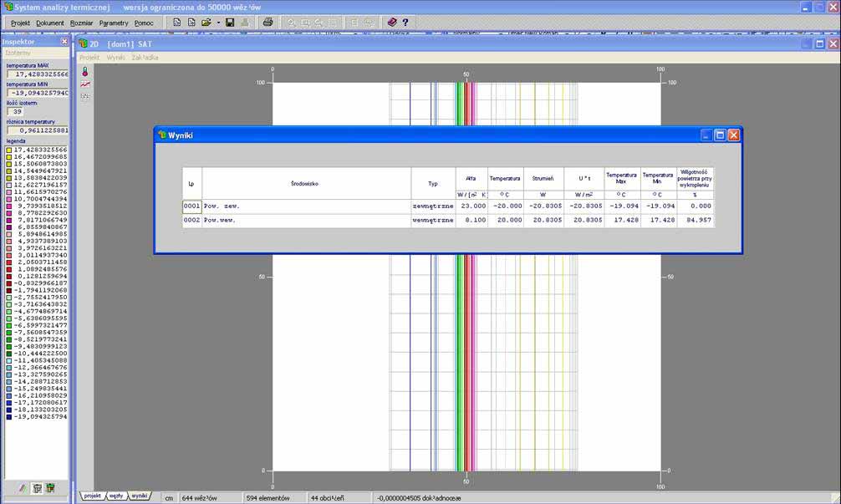Screen dimensions: 841x504
Task: Select the 'Pow. zew.' row name cell
Action: 306,206
